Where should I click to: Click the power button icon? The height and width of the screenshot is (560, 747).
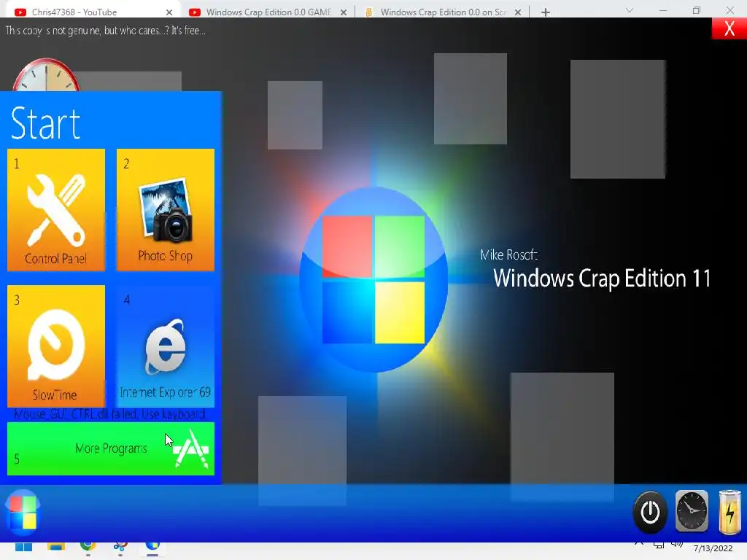pos(650,513)
